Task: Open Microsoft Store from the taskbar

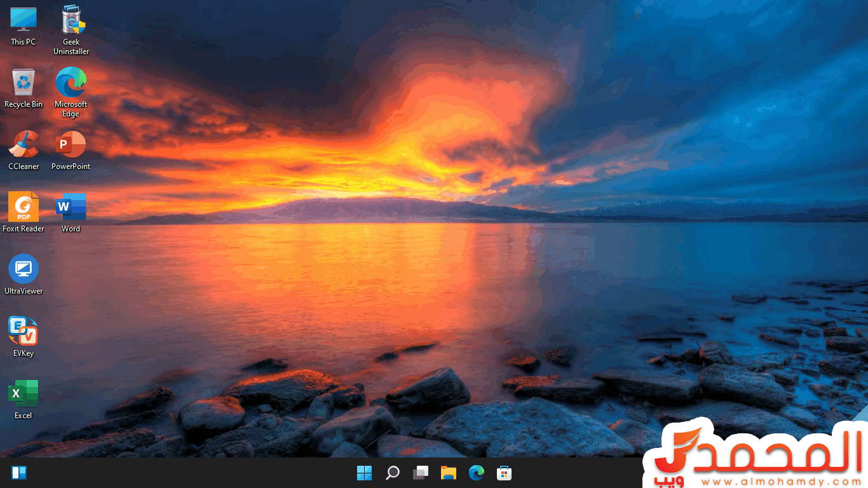Action: [x=505, y=473]
